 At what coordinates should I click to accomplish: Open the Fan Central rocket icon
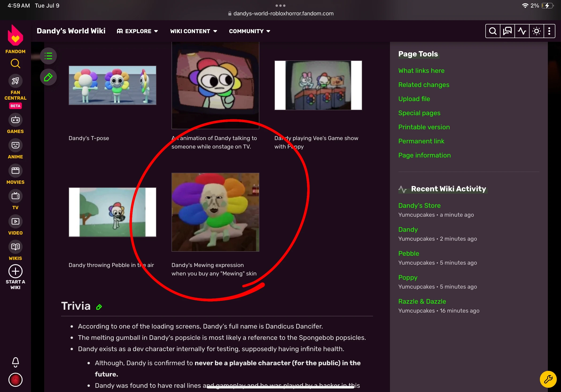point(16,81)
